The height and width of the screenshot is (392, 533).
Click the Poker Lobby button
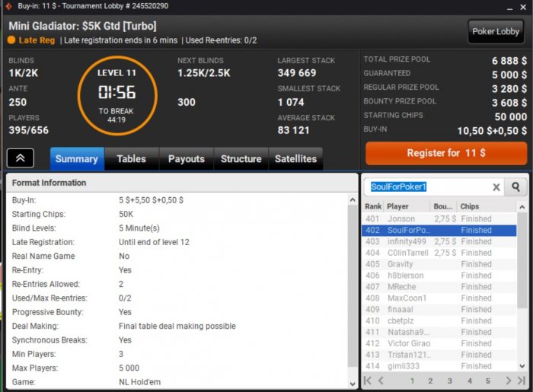(x=496, y=32)
